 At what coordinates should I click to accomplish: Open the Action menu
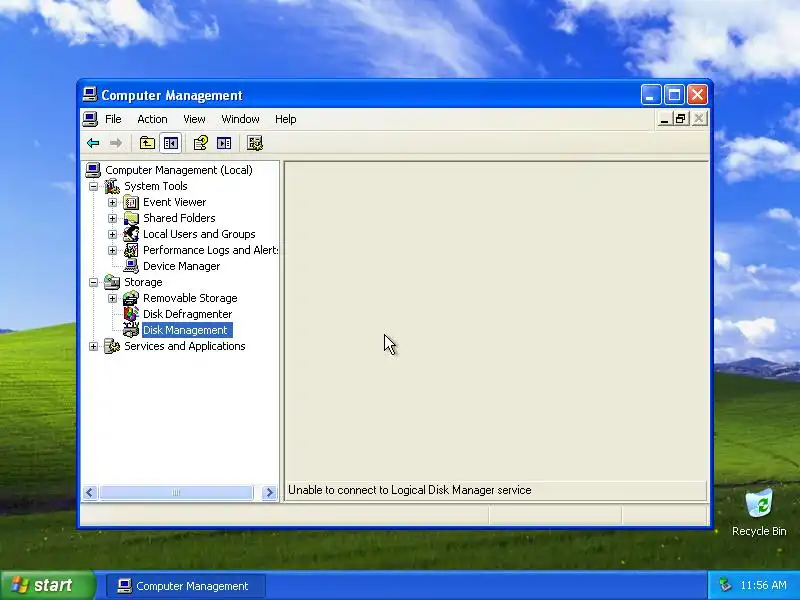pyautogui.click(x=152, y=119)
